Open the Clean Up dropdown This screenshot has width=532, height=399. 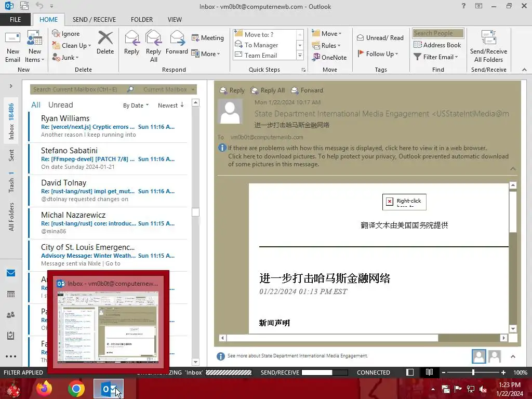(x=72, y=46)
